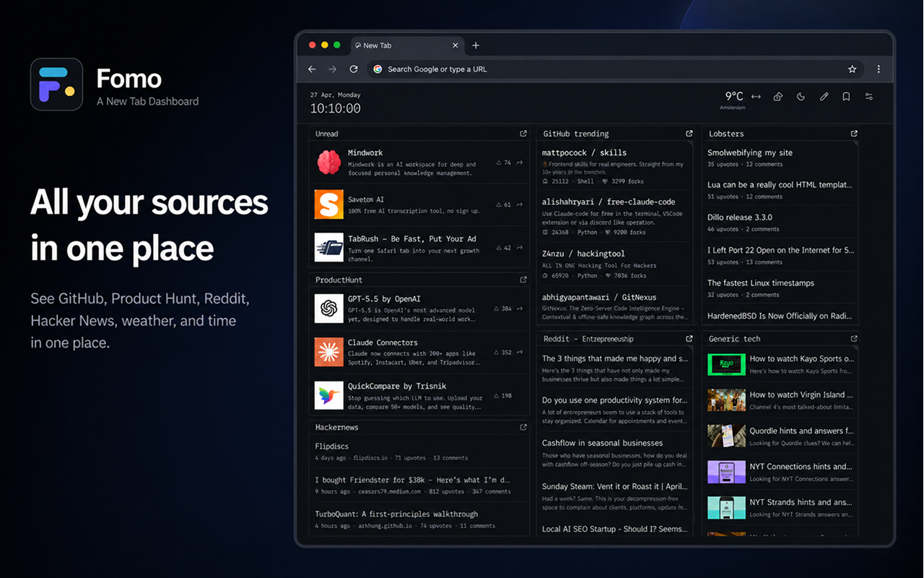Click the share arrow on Claude Connectors row
This screenshot has width=924, height=578.
pos(519,353)
